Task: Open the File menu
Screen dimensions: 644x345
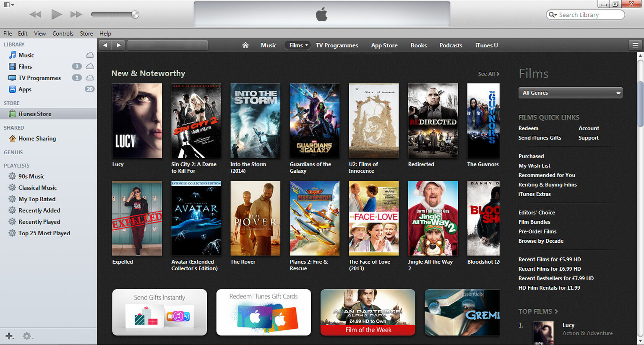Action: [8, 34]
